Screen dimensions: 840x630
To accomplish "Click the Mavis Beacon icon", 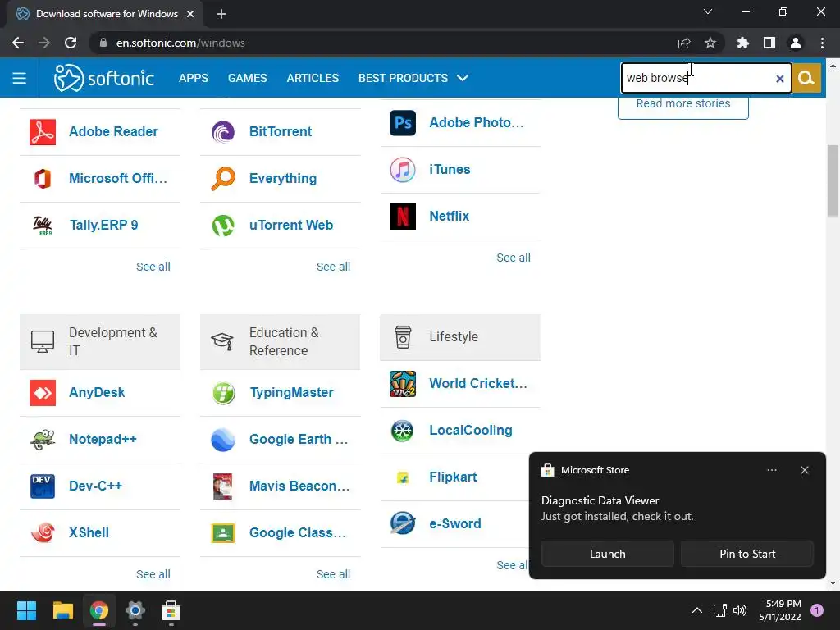I will point(223,486).
